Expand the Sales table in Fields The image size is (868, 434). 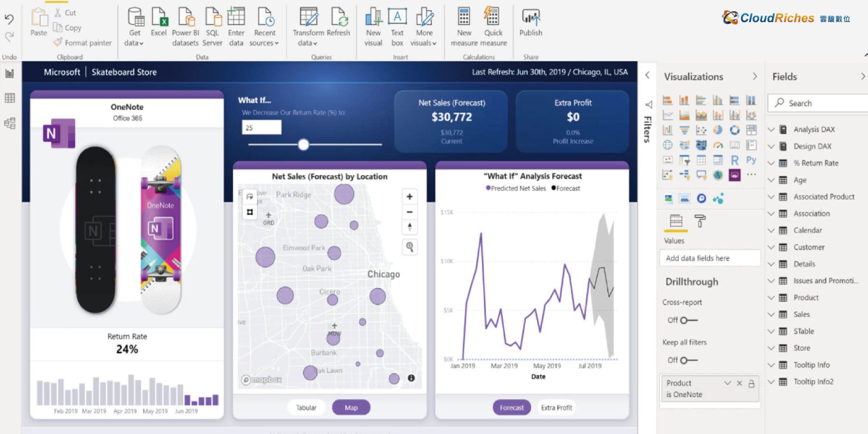tap(771, 315)
